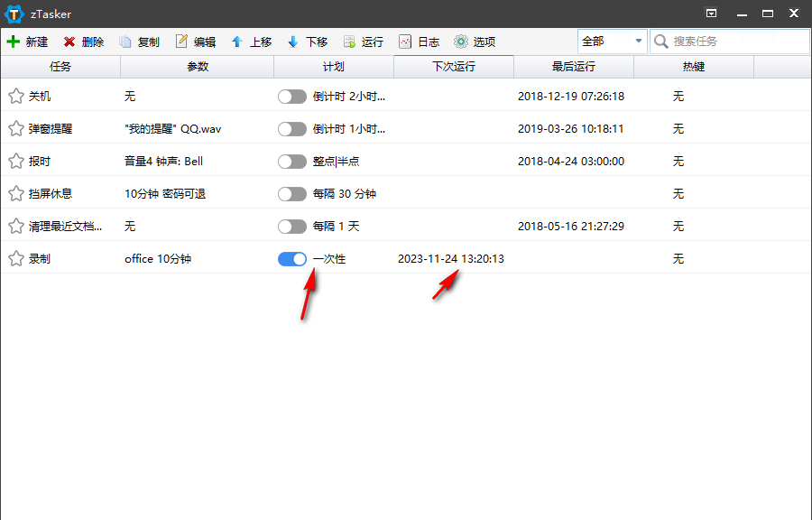This screenshot has height=520, width=812.
Task: Sort by the 最后运行 column header
Action: tap(574, 67)
